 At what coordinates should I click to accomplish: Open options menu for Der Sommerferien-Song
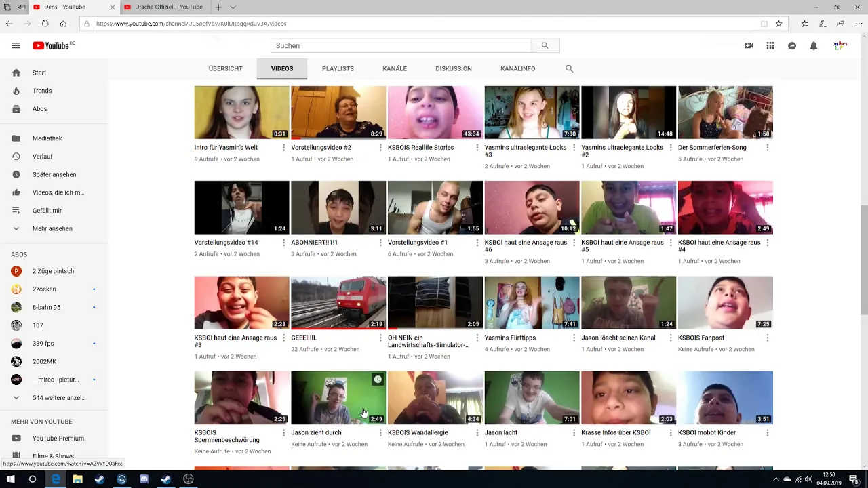768,148
